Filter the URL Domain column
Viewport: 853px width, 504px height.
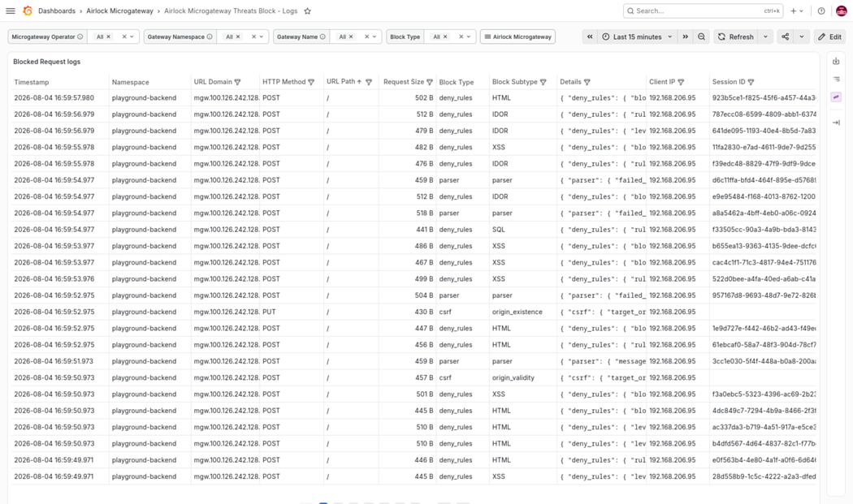click(237, 82)
